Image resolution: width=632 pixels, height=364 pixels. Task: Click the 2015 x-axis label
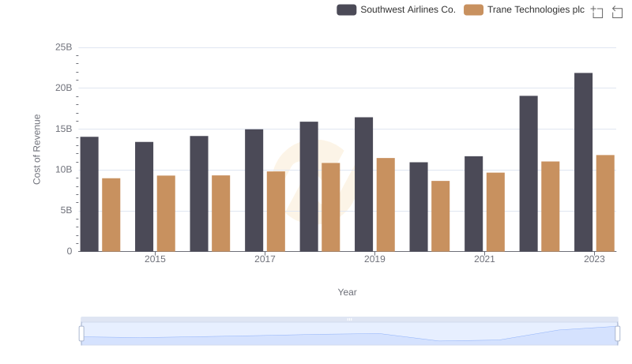[155, 259]
